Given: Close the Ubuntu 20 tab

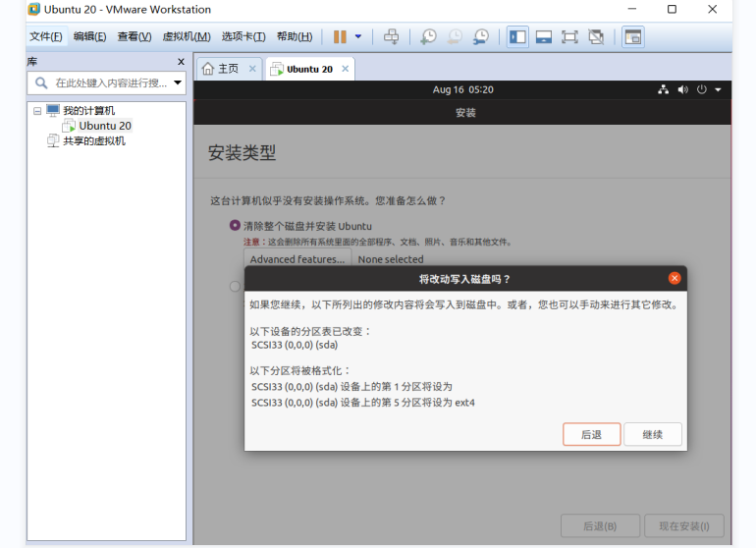Looking at the screenshot, I should pos(346,69).
